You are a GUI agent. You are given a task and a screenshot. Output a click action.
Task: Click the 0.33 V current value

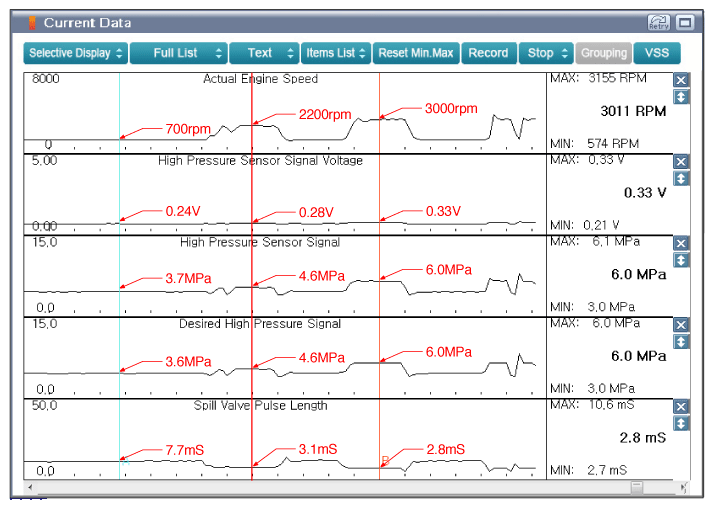click(645, 193)
